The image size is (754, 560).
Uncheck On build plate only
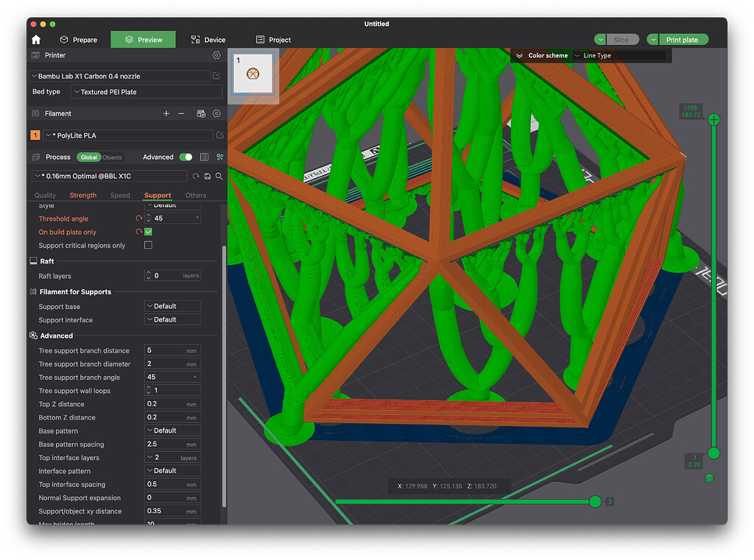pos(149,232)
